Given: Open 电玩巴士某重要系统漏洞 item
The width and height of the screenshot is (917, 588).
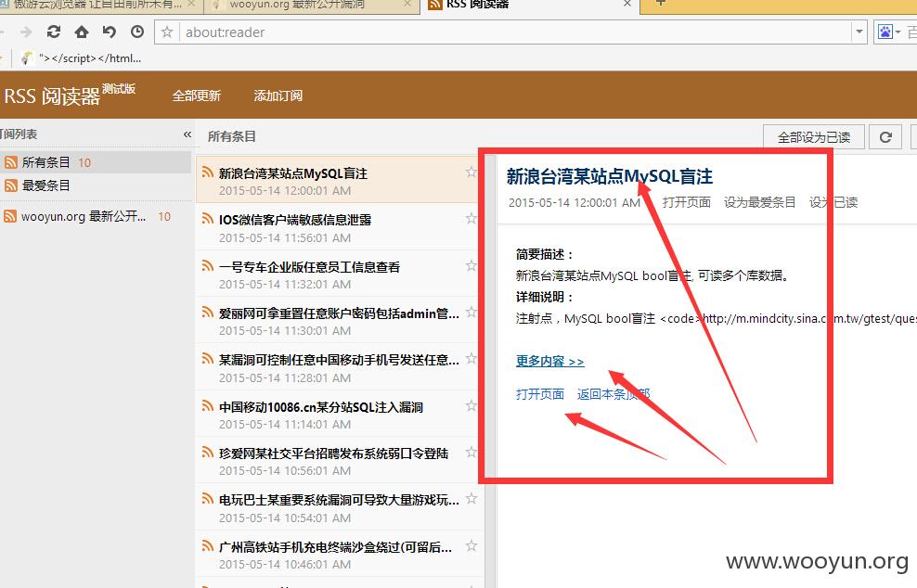Looking at the screenshot, I should [x=339, y=507].
